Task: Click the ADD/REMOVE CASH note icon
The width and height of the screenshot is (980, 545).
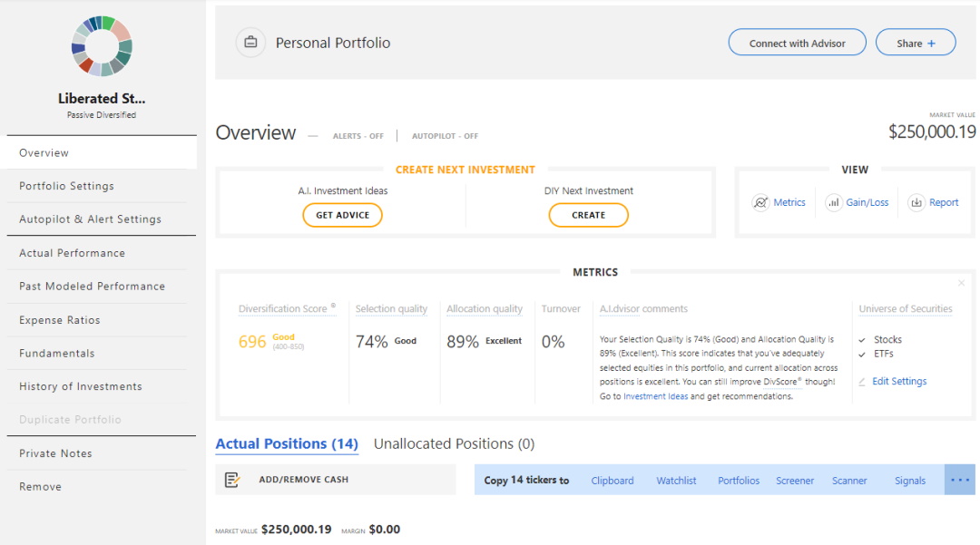Action: (x=232, y=479)
